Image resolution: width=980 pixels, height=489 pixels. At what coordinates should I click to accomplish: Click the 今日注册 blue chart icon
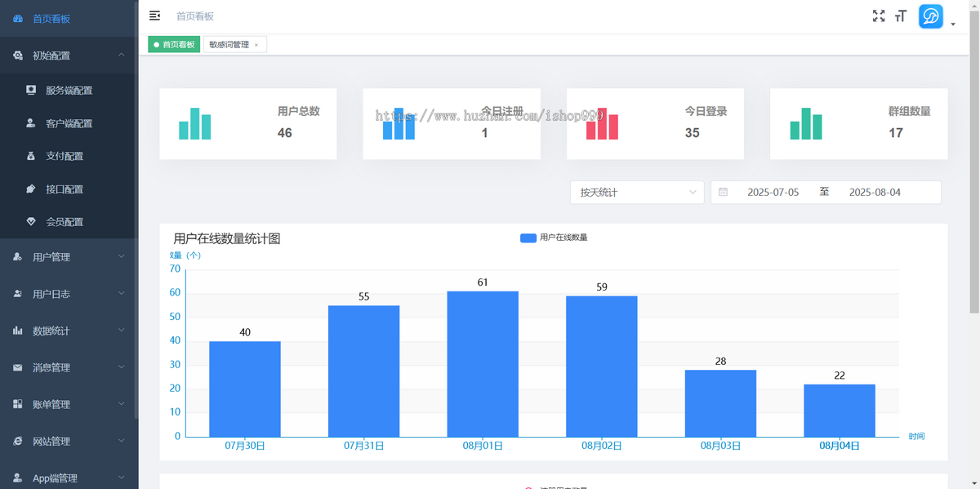pyautogui.click(x=399, y=123)
